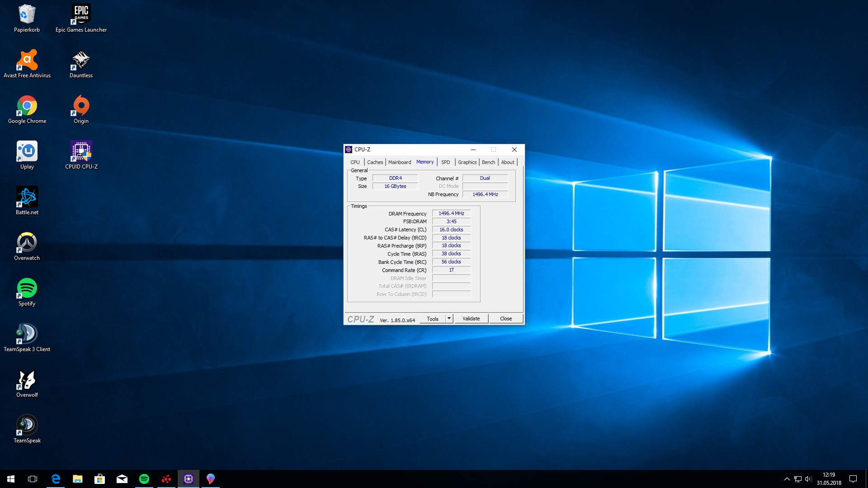Select the Battle.net desktop icon

click(27, 197)
